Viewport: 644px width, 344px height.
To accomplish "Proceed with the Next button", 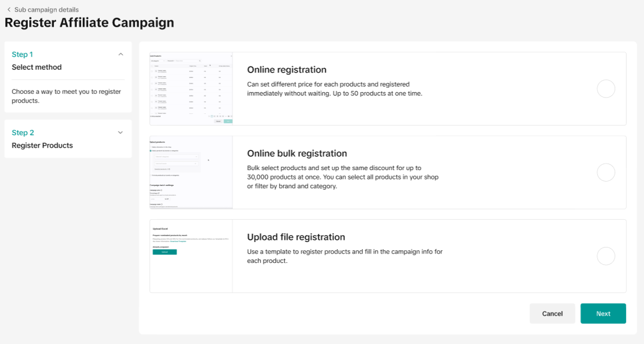I will pos(603,313).
